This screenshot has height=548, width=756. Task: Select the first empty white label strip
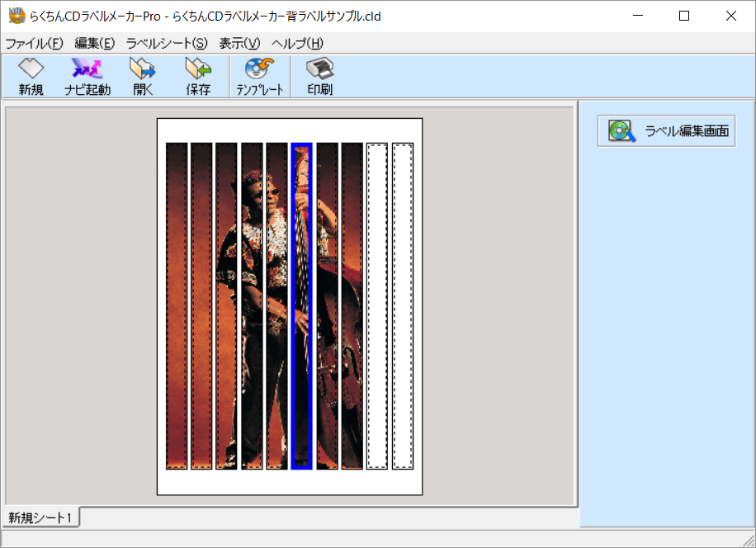coord(377,305)
